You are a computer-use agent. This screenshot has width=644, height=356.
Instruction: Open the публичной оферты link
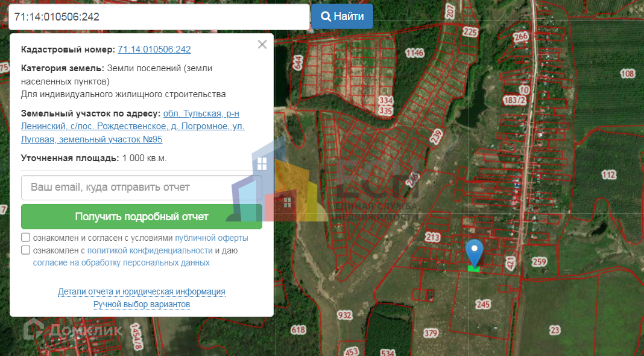(x=212, y=238)
